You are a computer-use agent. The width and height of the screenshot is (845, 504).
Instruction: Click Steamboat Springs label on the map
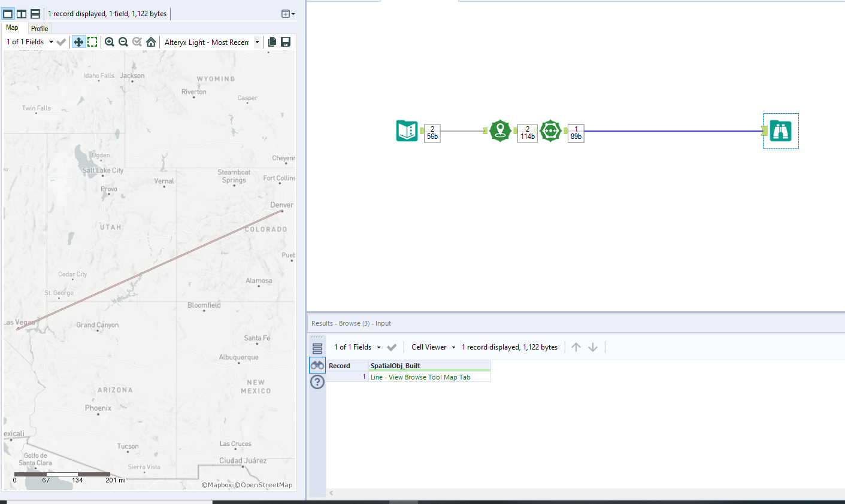point(234,176)
